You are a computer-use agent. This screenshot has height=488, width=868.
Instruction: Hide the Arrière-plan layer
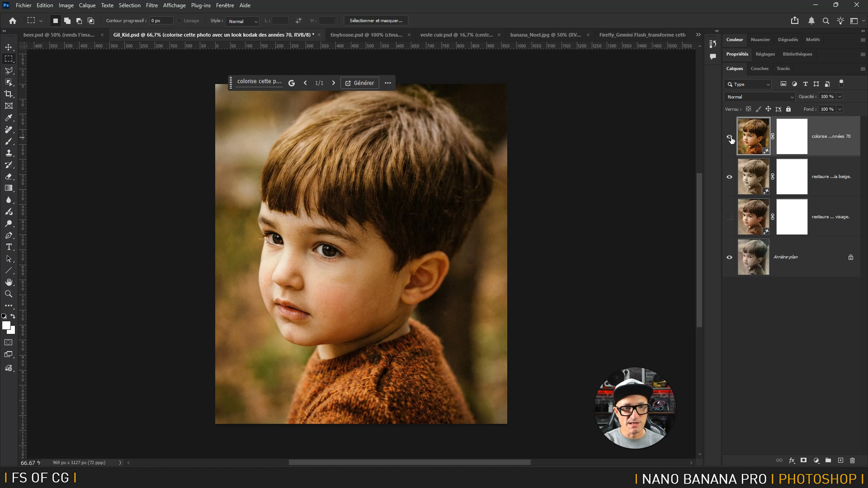click(x=729, y=257)
